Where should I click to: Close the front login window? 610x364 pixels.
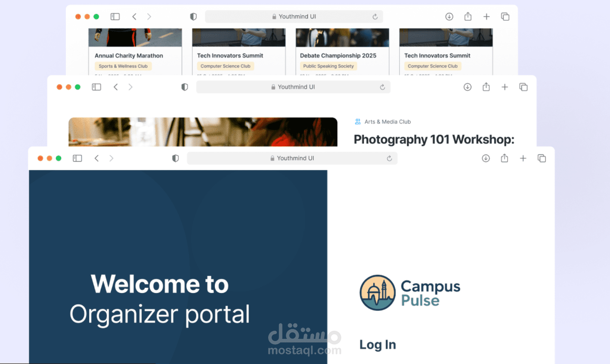pyautogui.click(x=40, y=158)
